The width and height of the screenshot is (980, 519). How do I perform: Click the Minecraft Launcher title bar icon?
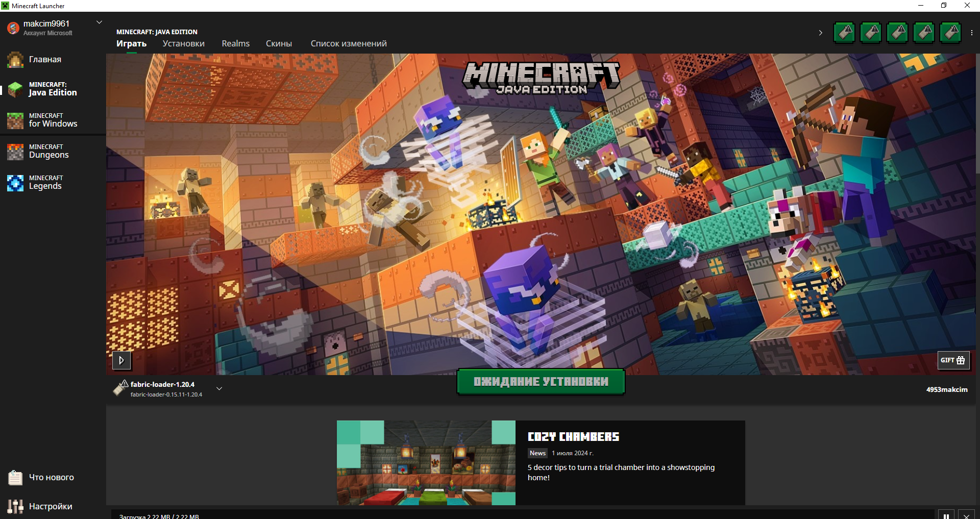click(5, 6)
